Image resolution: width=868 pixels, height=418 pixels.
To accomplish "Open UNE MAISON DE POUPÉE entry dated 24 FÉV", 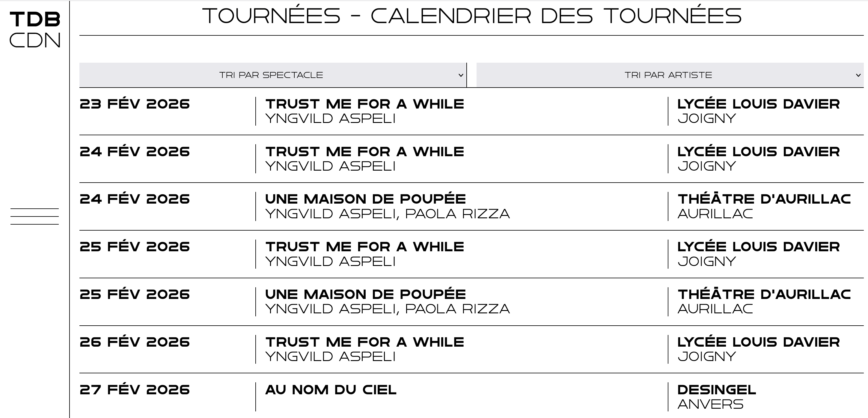I will point(366,199).
